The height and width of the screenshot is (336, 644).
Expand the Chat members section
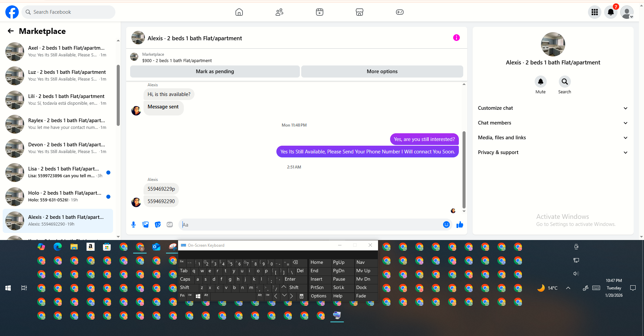(553, 123)
